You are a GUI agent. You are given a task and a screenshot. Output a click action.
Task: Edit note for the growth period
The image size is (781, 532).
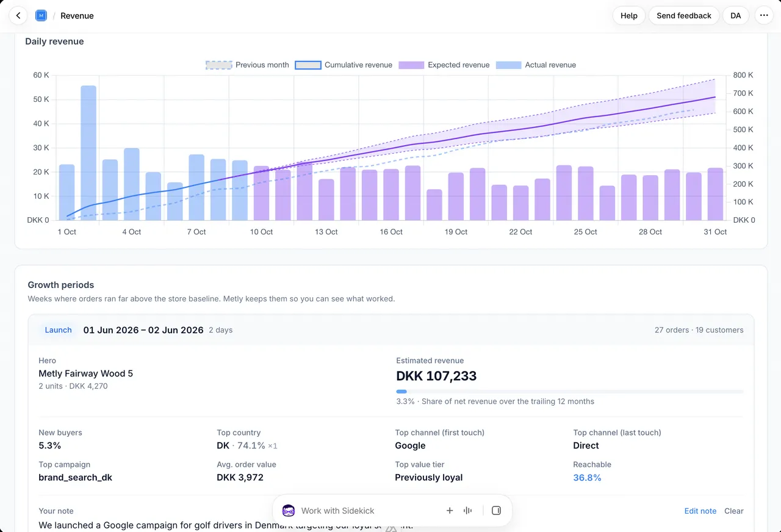[700, 511]
